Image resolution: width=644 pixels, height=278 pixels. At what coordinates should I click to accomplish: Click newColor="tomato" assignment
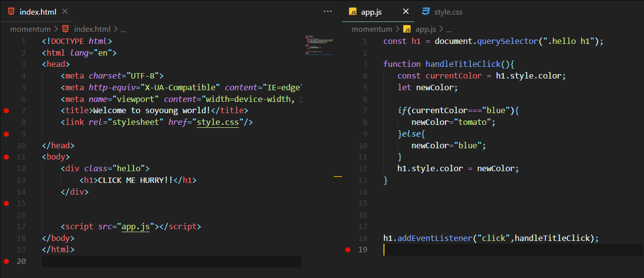pyautogui.click(x=453, y=122)
